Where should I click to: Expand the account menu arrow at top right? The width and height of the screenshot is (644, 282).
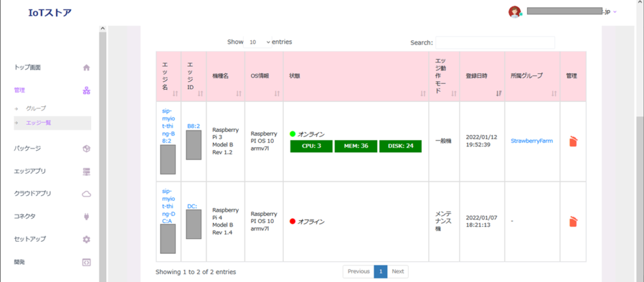pos(614,12)
